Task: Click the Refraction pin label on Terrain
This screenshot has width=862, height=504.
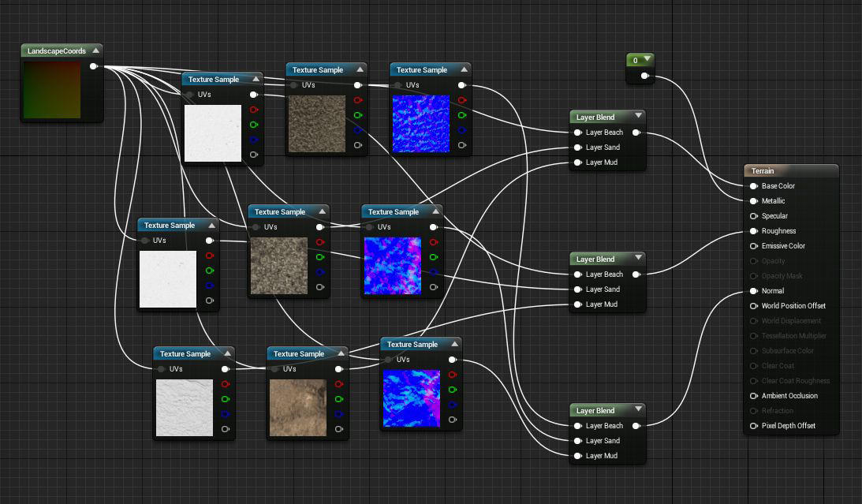Action: point(778,411)
